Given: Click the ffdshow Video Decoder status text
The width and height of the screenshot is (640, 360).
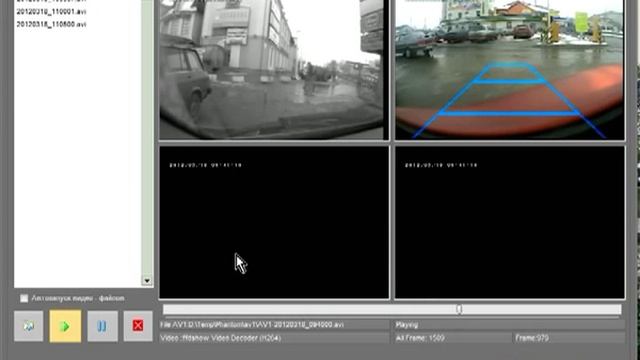Looking at the screenshot, I should [221, 338].
